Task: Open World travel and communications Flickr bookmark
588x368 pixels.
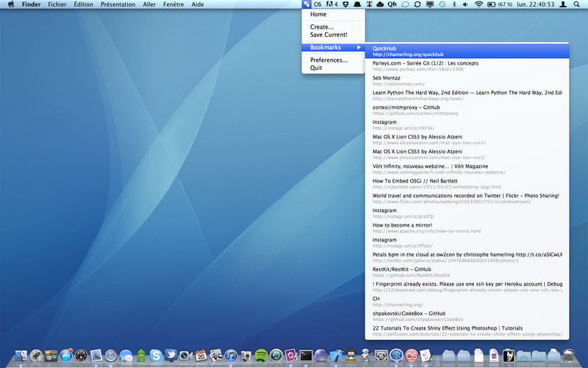Action: (x=467, y=198)
